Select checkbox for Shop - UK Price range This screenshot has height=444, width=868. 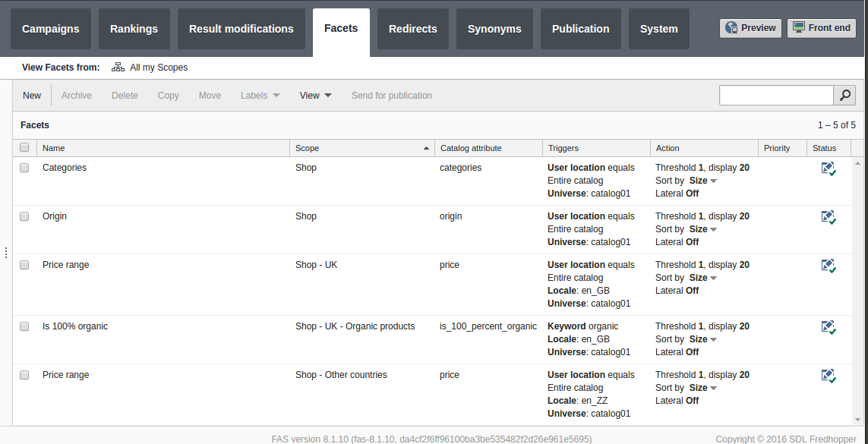pyautogui.click(x=24, y=265)
